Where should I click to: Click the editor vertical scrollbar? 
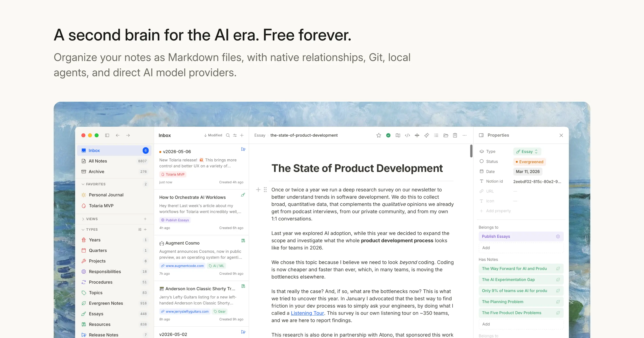point(471,151)
